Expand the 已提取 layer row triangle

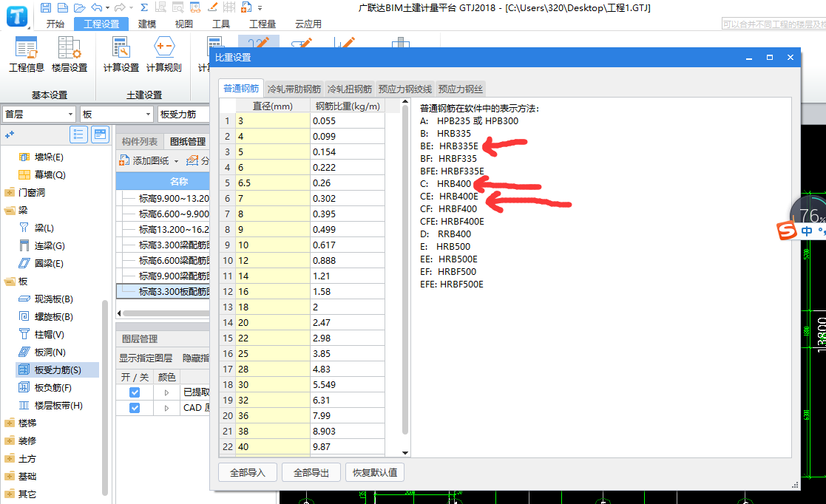coord(166,392)
